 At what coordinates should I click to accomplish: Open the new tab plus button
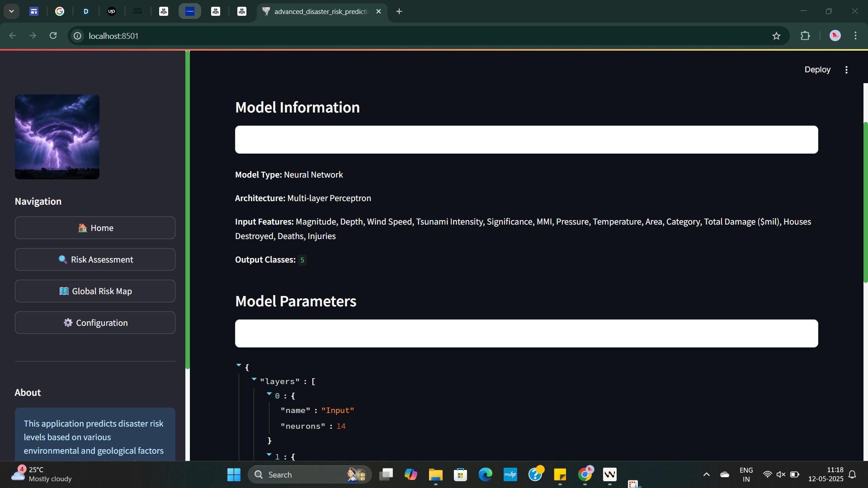(399, 12)
